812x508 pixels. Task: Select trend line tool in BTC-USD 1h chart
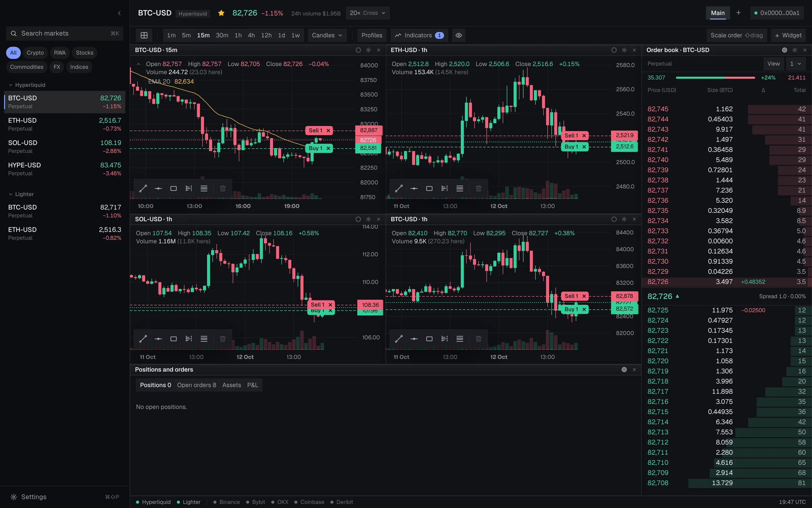(x=399, y=339)
